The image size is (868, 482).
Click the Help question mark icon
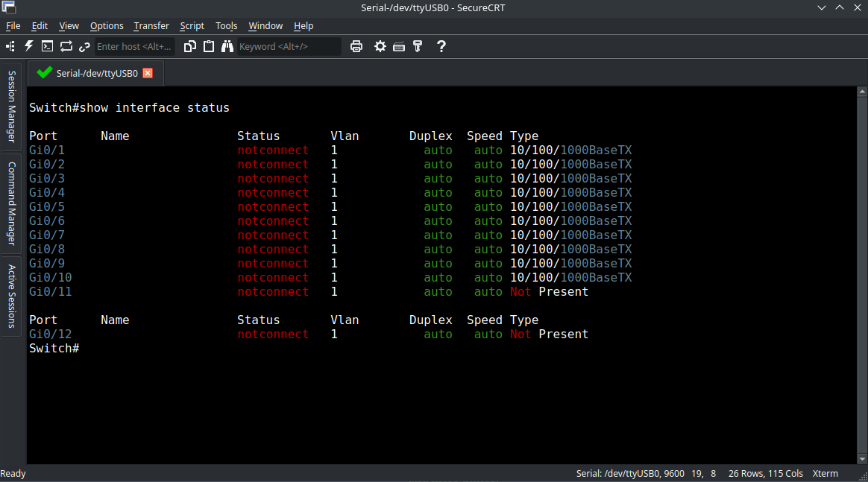[441, 46]
